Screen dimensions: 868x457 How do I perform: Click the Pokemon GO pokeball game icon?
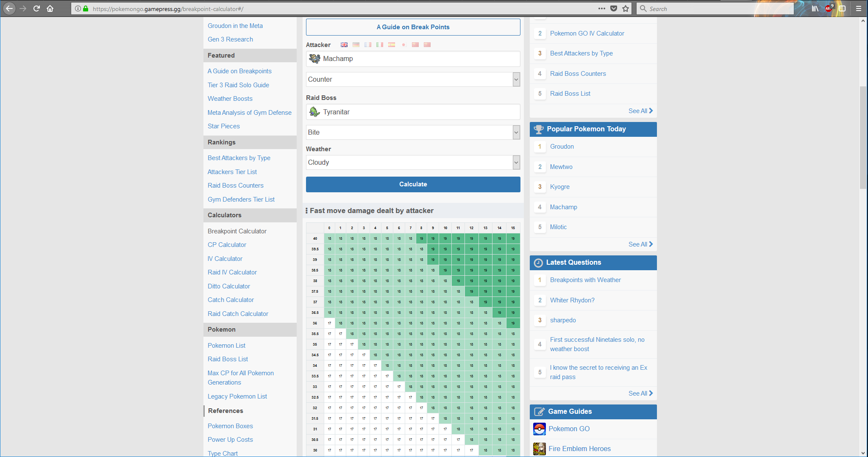coord(539,429)
